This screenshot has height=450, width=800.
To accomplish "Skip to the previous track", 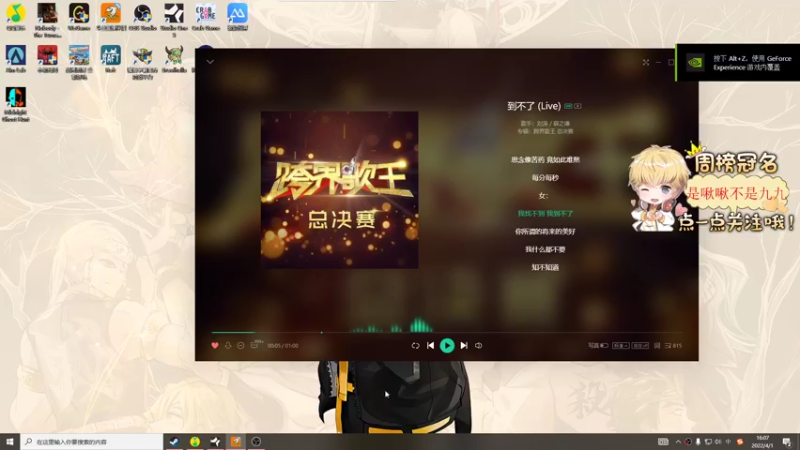I will (x=431, y=345).
